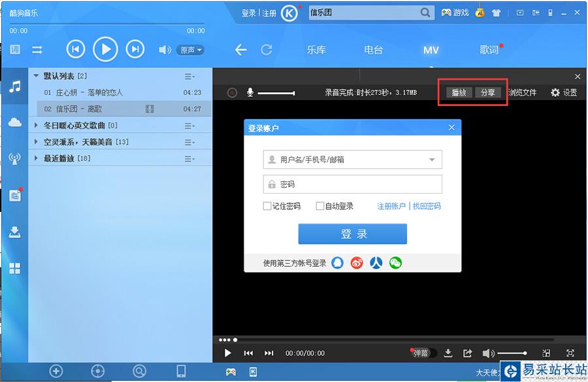
Task: Open the 游戏 games entry
Action: pos(455,13)
